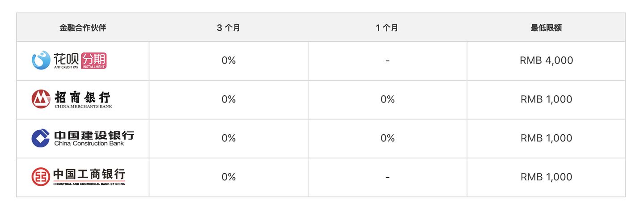Select the 最低限额 column header
This screenshot has width=644, height=209.
tap(546, 28)
